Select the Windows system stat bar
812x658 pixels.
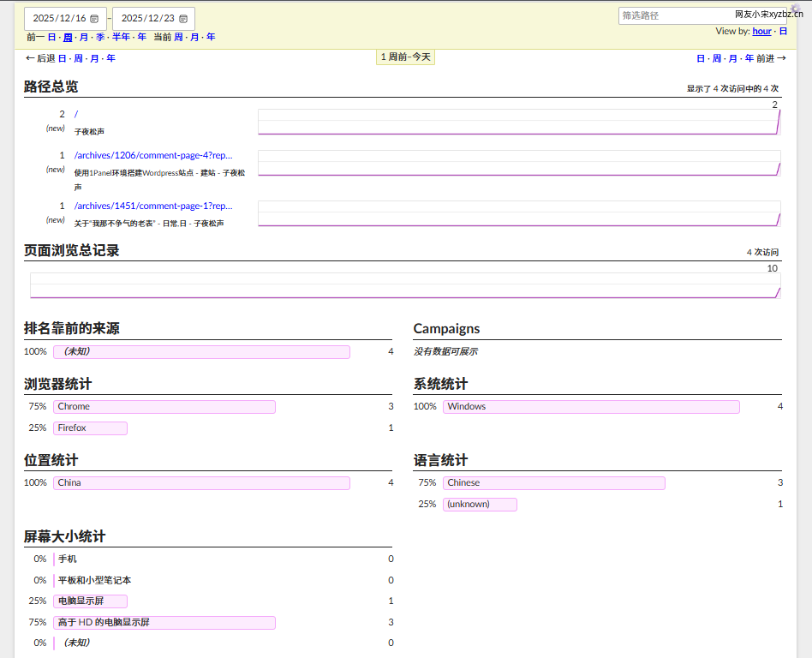coord(591,407)
